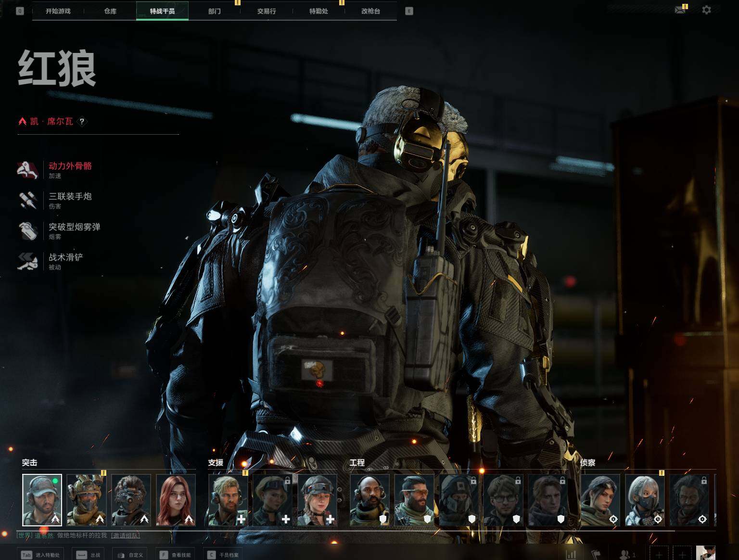Click the first empty squad slot plus
This screenshot has width=739, height=560.
(x=659, y=555)
